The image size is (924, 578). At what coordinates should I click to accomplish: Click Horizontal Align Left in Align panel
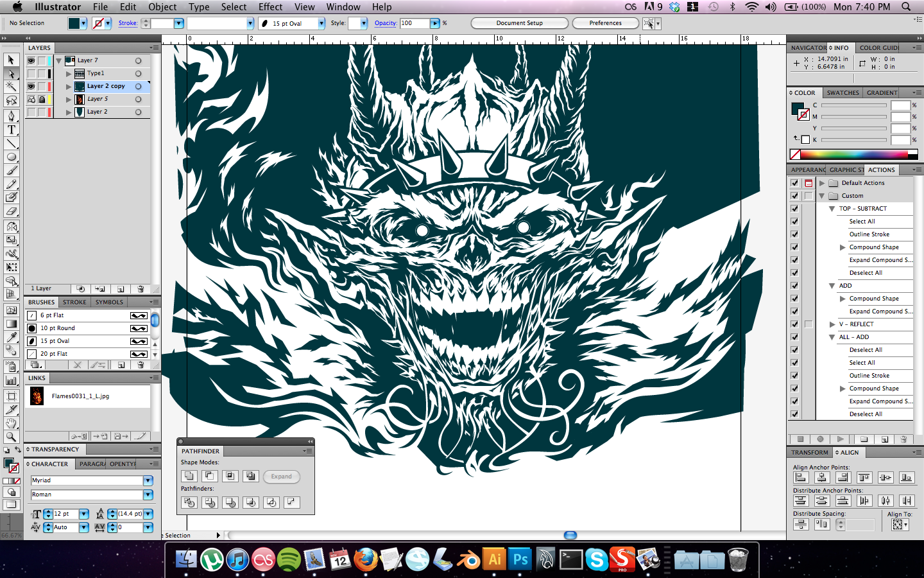[x=801, y=477]
